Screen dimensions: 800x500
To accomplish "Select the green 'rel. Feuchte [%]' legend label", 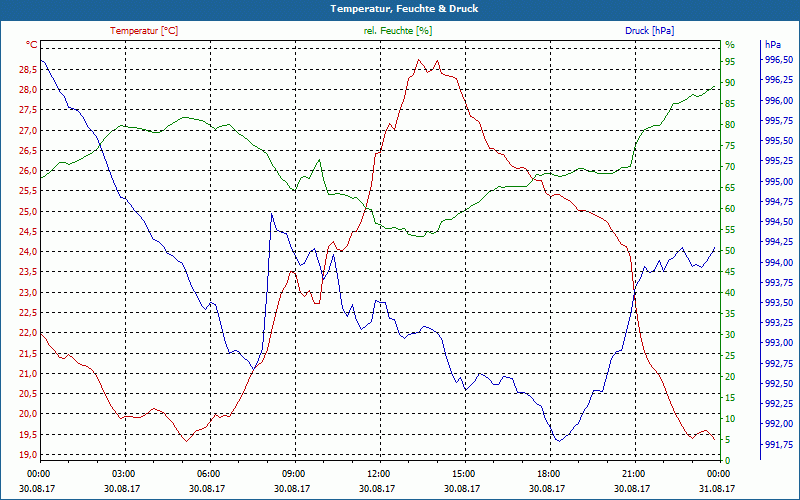I will click(x=397, y=31).
